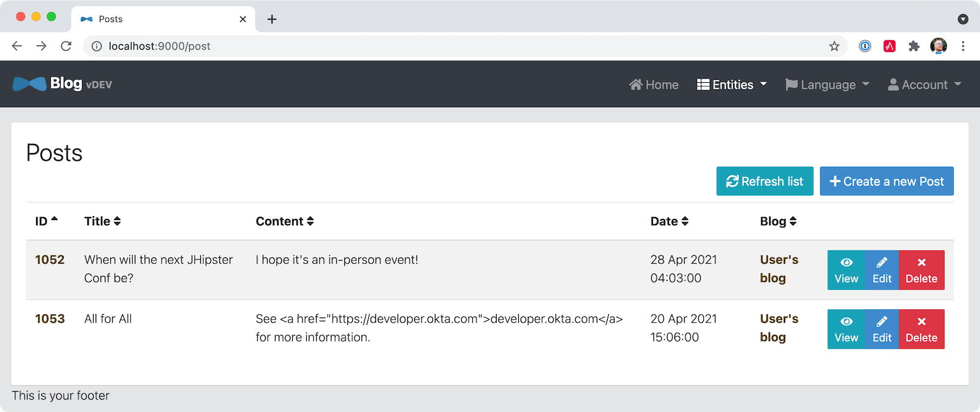Open the Chrome profile avatar

pyautogui.click(x=938, y=46)
